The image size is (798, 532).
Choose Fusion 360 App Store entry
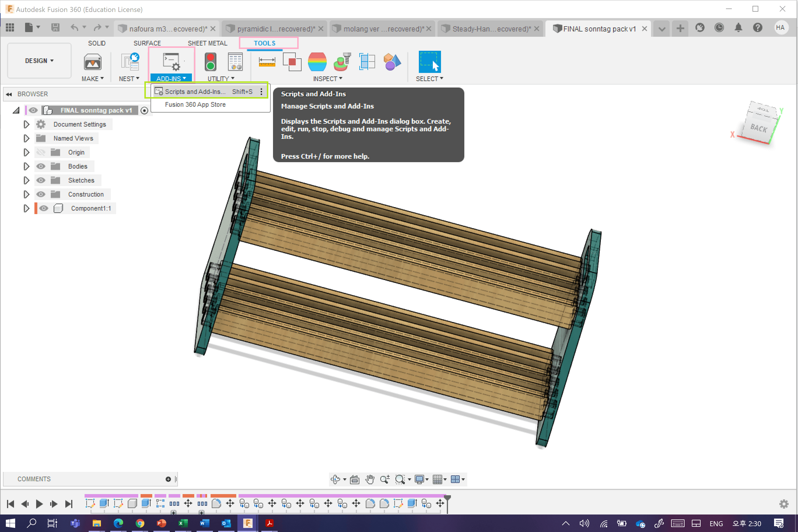coord(195,104)
